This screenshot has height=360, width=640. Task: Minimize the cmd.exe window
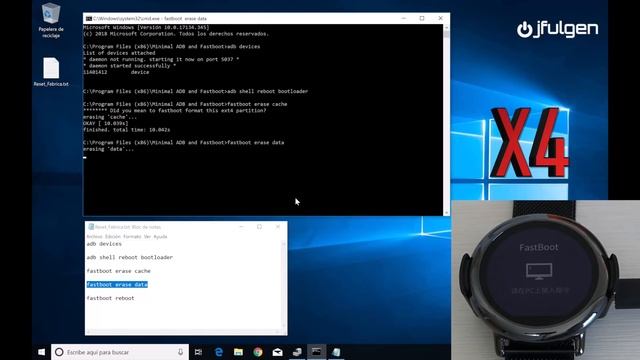point(404,18)
